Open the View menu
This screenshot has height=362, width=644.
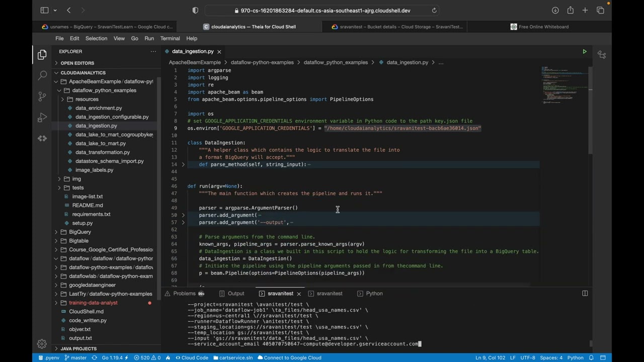(x=119, y=38)
